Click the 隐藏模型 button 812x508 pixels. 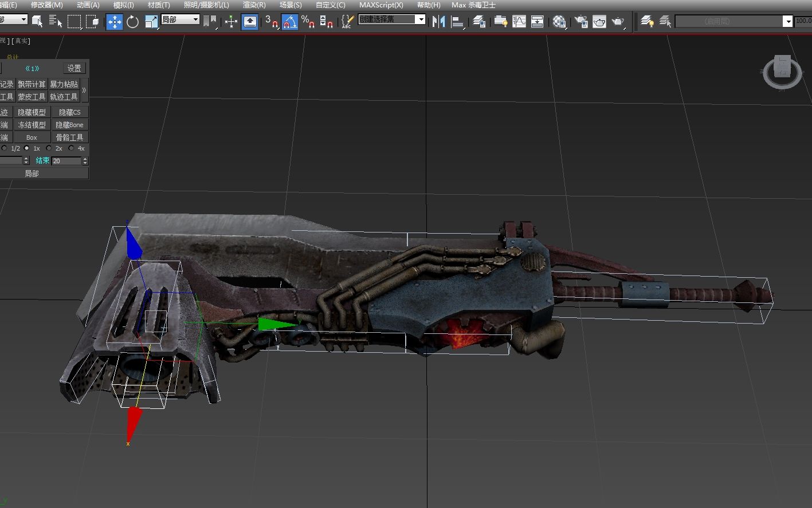pos(32,112)
